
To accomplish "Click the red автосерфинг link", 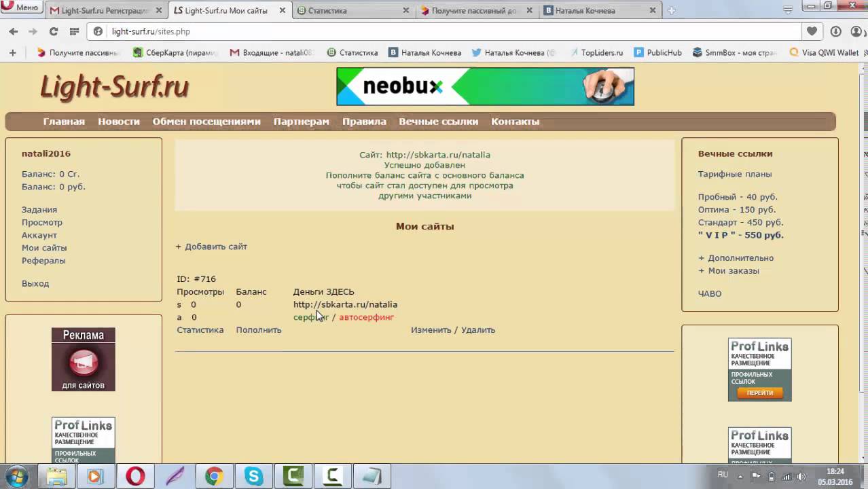I will coord(367,317).
